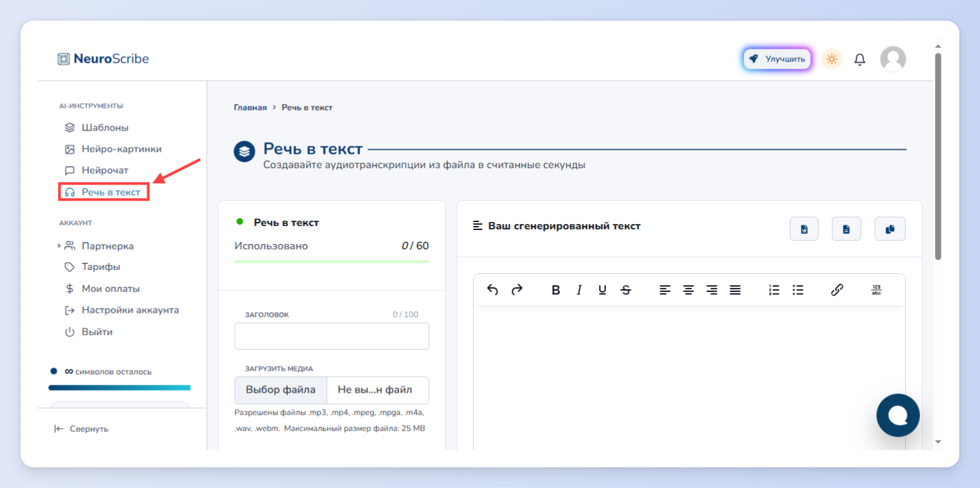980x488 pixels.
Task: Switch theme with the sun icon
Action: pyautogui.click(x=831, y=59)
